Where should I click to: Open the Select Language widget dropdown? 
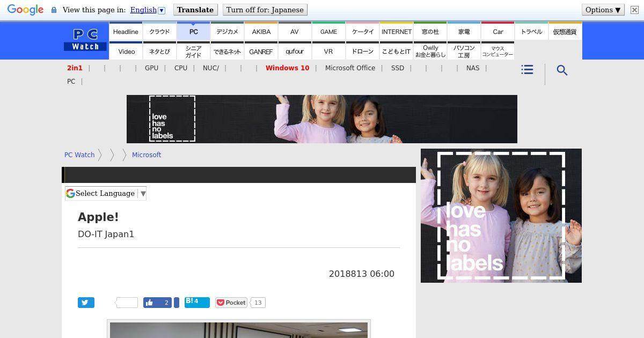tap(106, 193)
